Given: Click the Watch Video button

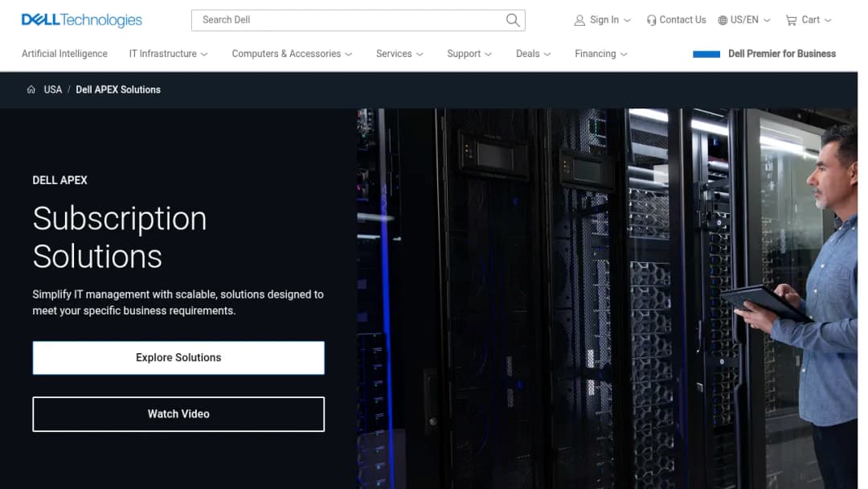Looking at the screenshot, I should click(x=178, y=413).
